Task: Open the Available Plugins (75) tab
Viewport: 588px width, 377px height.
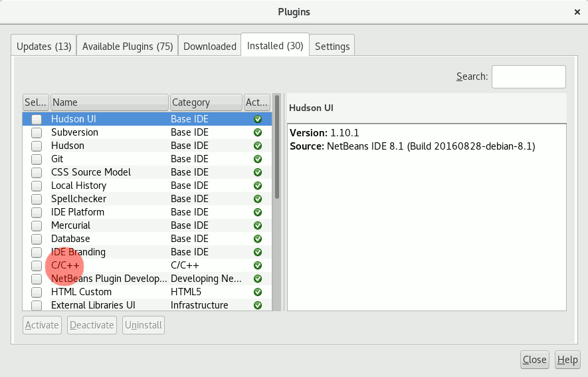Action: coord(128,46)
